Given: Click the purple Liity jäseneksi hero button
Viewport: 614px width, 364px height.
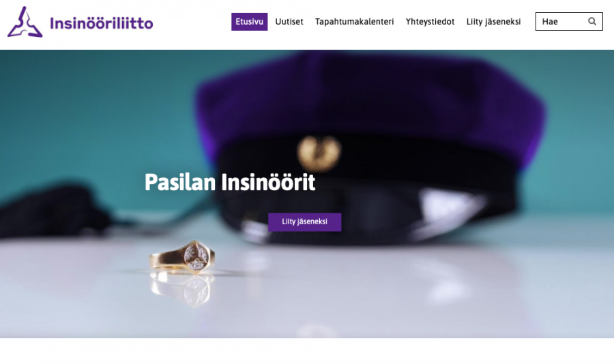Looking at the screenshot, I should [x=305, y=222].
